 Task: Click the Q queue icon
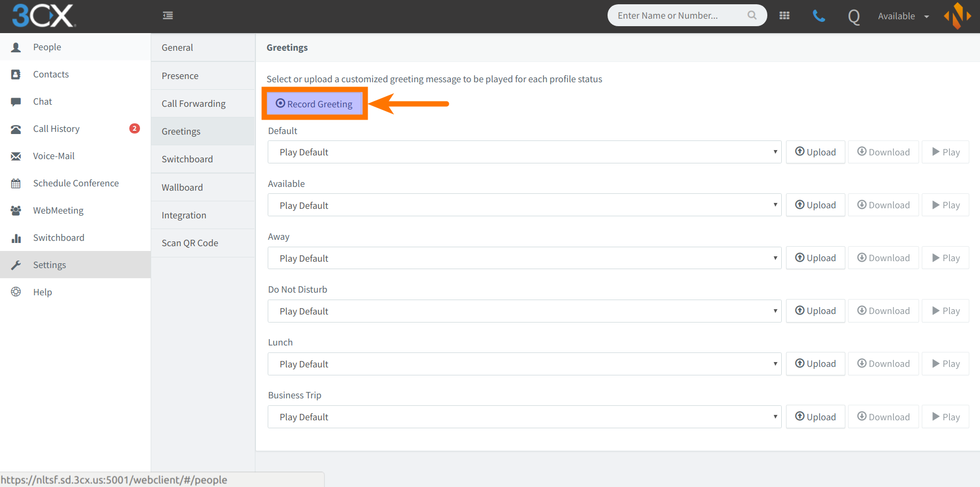854,17
